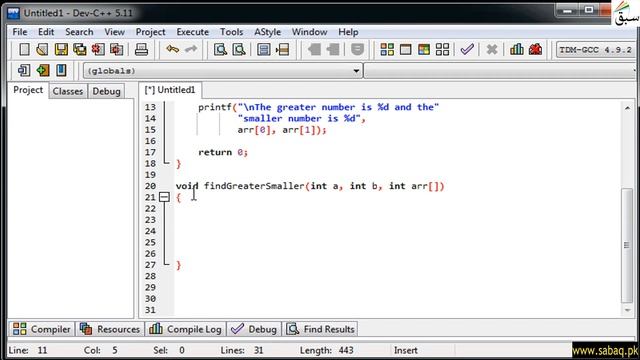This screenshot has height=360, width=640.
Task: Click the Run toolbar icon
Action: (x=405, y=50)
